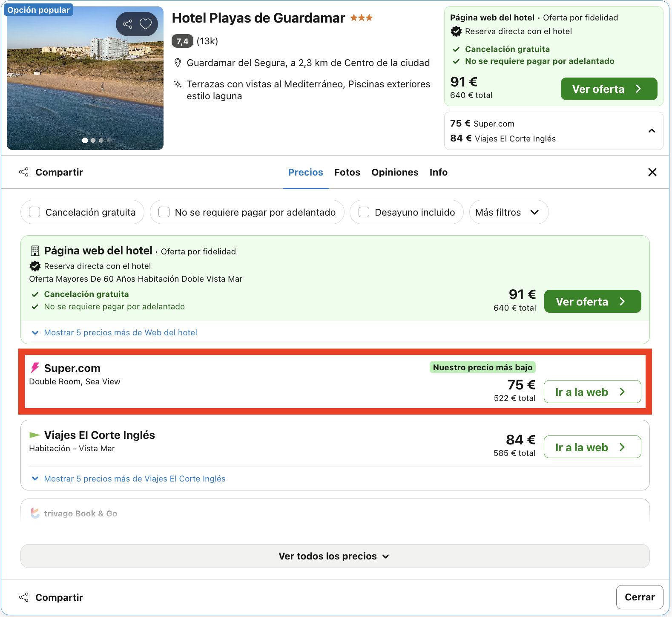Click the '522 € total' price text

(515, 398)
